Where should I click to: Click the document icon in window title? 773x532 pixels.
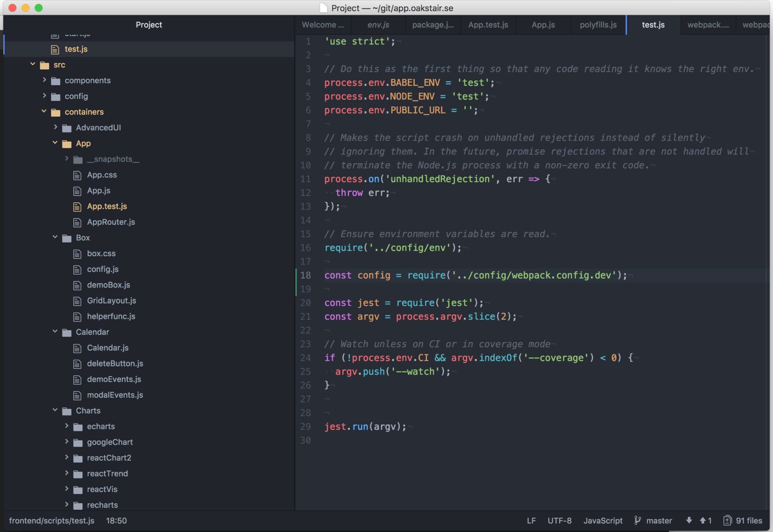[x=323, y=8]
